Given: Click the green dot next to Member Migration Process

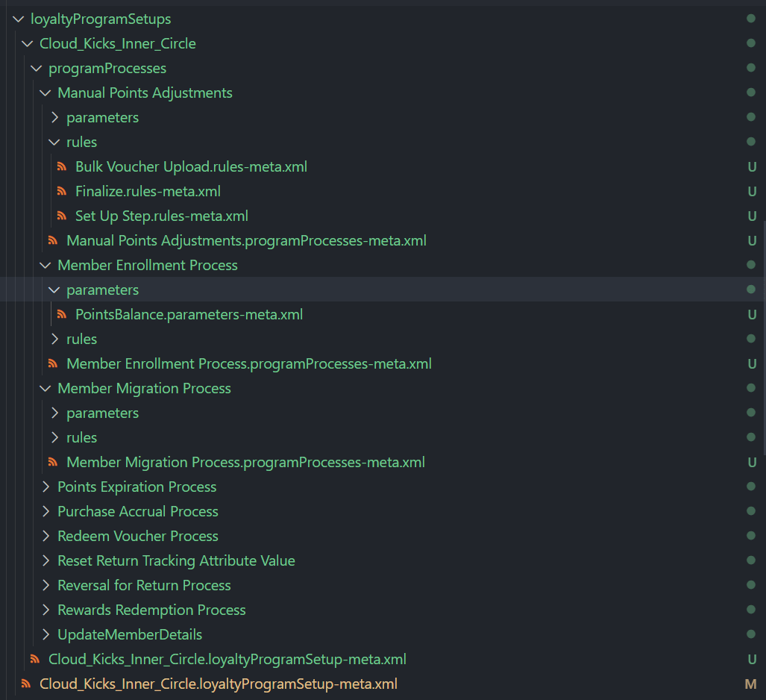Looking at the screenshot, I should click(x=752, y=387).
